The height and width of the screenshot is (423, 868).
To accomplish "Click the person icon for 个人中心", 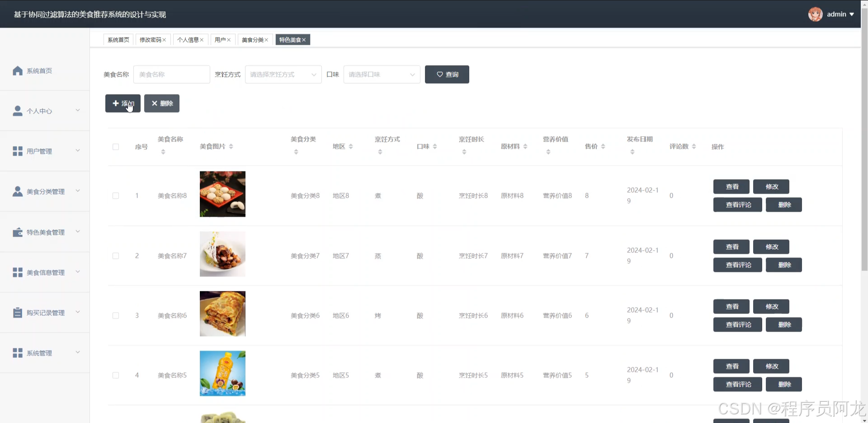I will click(18, 111).
